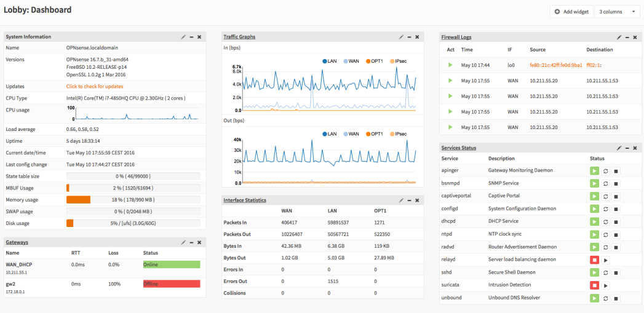
Task: Close the Interface Statistics widget
Action: pyautogui.click(x=417, y=200)
